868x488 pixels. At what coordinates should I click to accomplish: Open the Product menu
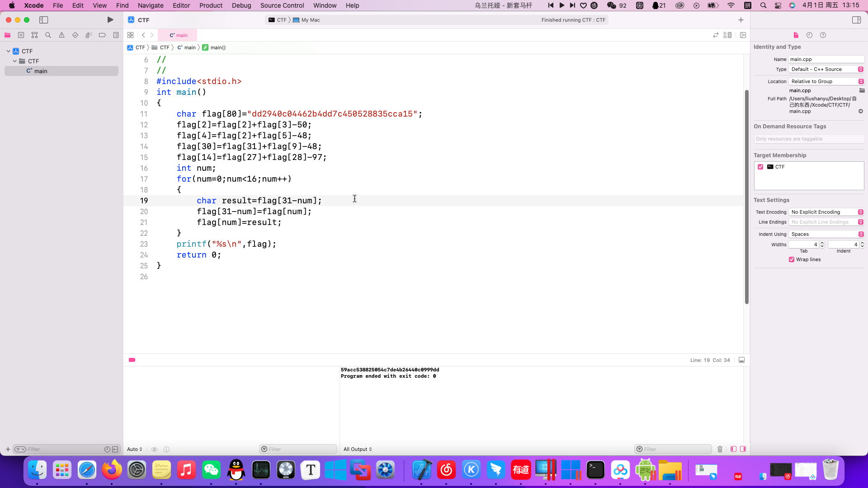(211, 5)
